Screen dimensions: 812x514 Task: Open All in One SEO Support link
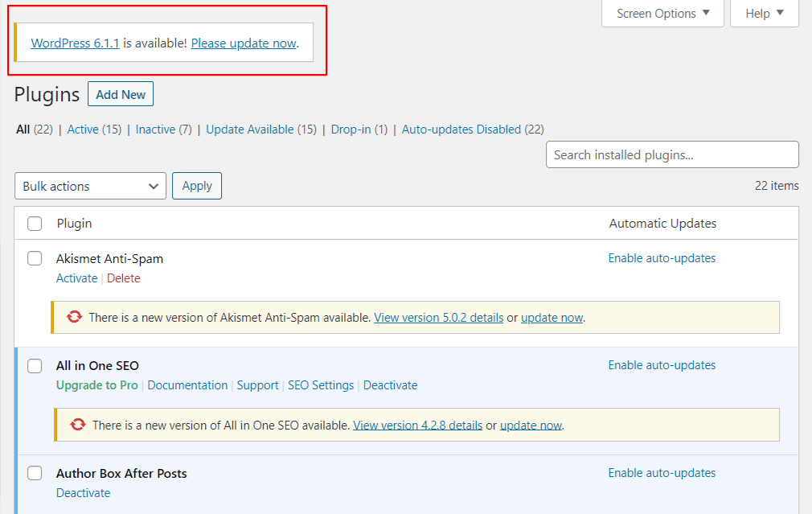click(x=257, y=385)
